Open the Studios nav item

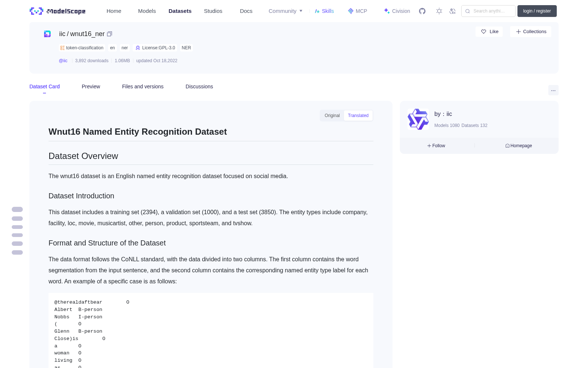213,11
